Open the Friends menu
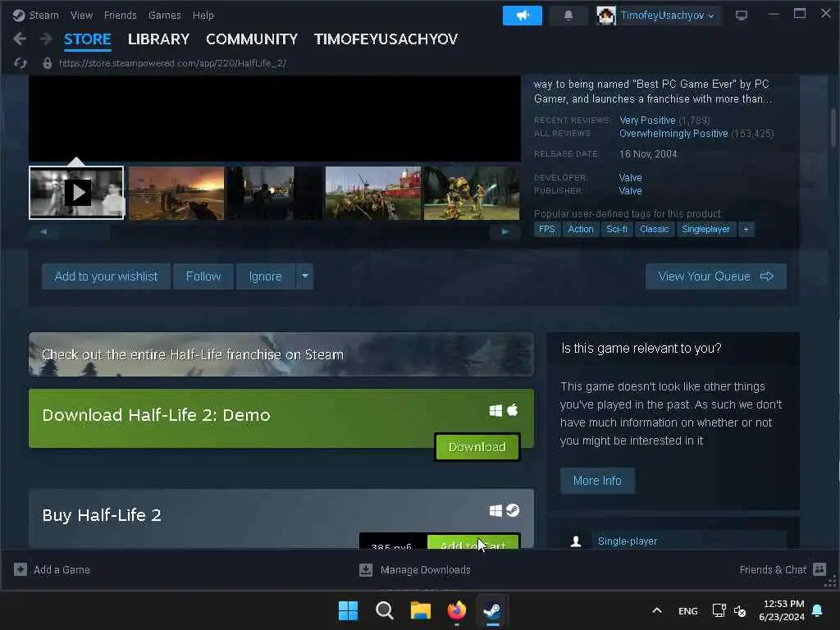Screen dimensions: 840x630 click(120, 15)
